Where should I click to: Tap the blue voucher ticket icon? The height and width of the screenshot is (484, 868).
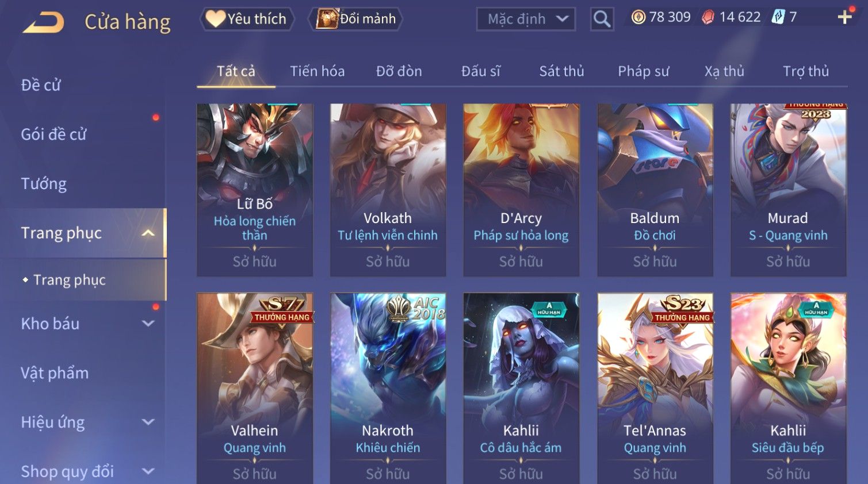point(778,17)
